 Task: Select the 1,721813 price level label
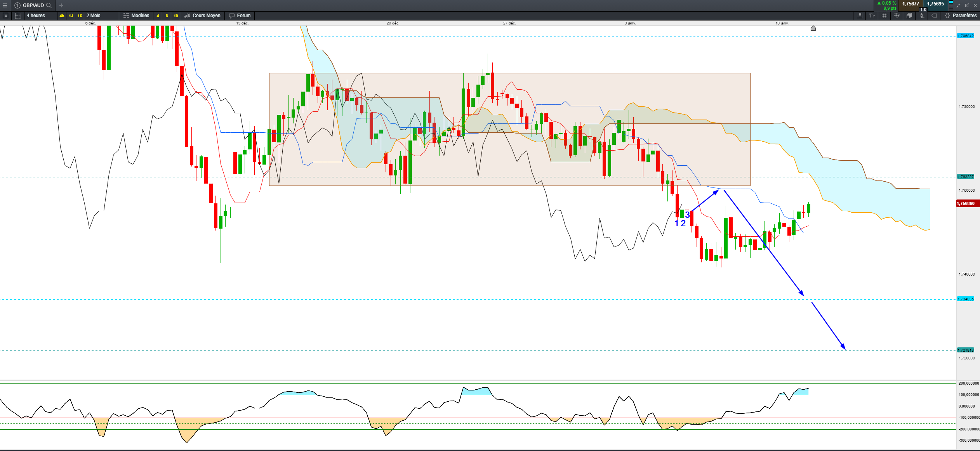966,350
